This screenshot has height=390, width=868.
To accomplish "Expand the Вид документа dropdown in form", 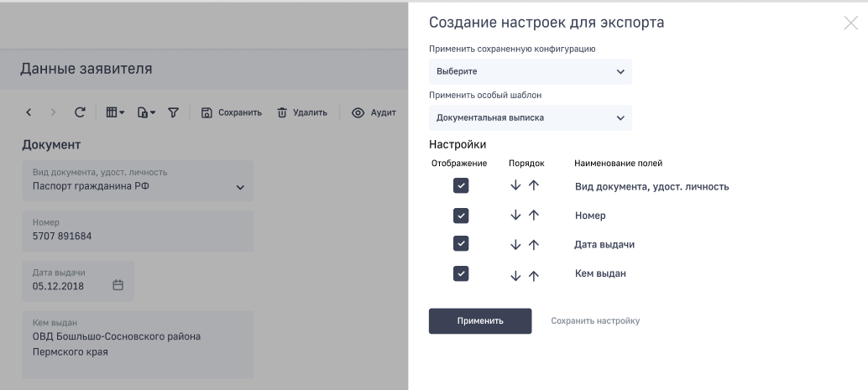I will point(240,187).
